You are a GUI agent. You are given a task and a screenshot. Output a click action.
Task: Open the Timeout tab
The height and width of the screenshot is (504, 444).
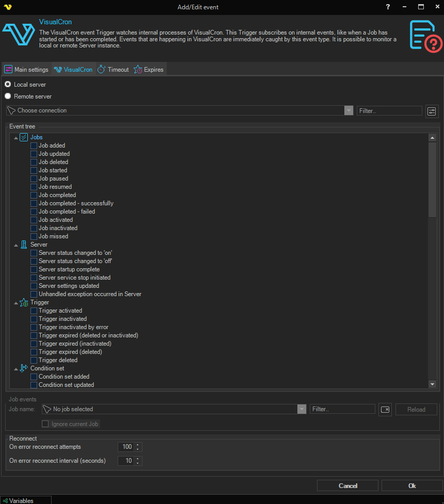click(113, 70)
